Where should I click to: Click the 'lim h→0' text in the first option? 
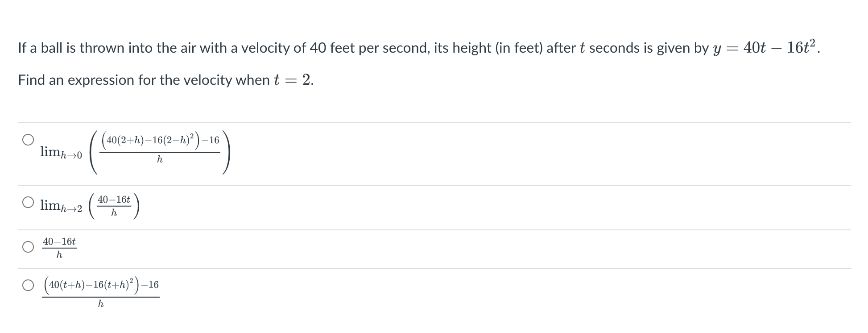point(61,153)
